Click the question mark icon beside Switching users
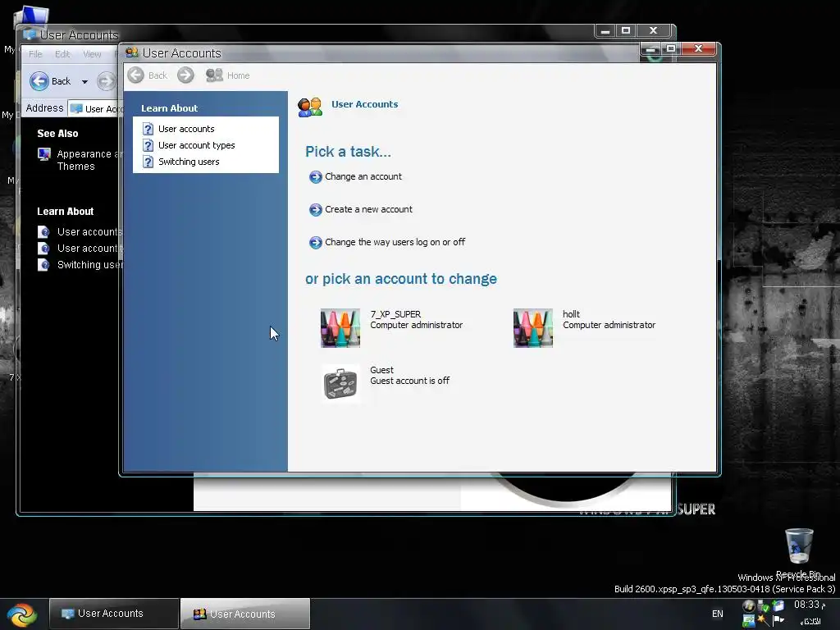840x630 pixels. [x=148, y=162]
